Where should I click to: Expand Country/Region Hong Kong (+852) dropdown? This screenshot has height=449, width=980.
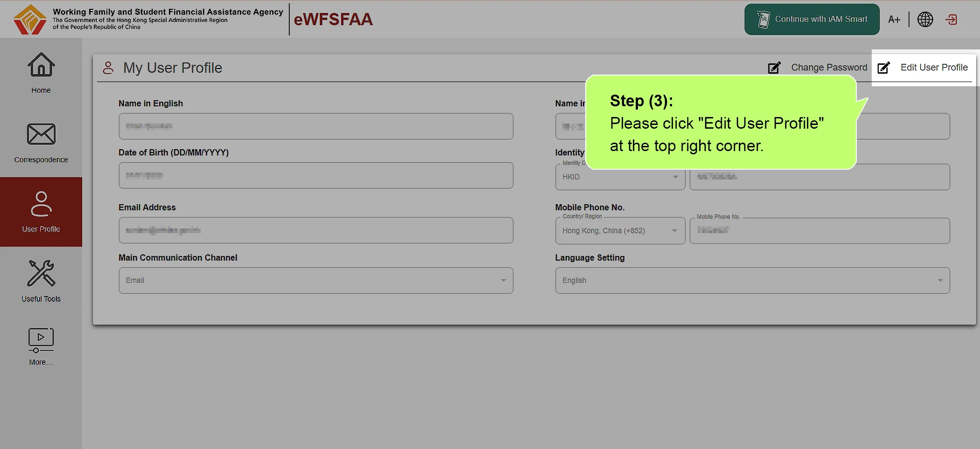[x=620, y=231]
